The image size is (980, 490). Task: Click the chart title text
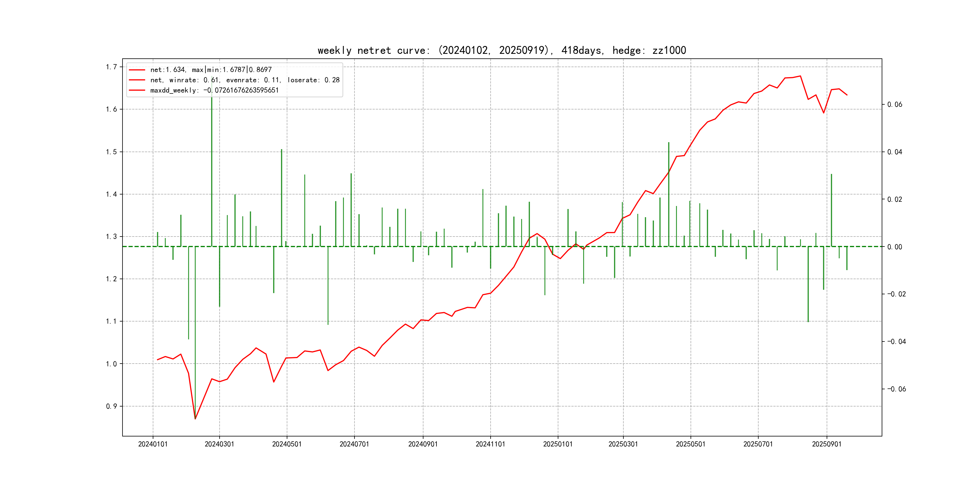501,51
